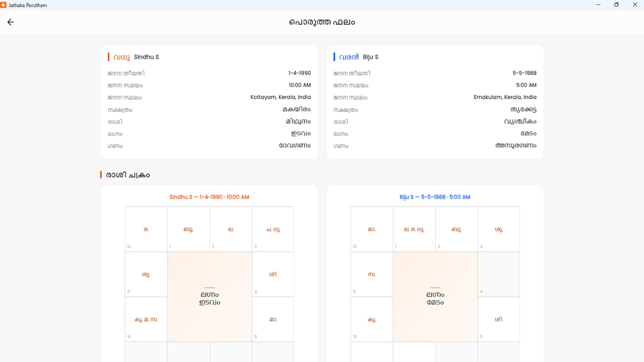Click chart header "Biju S — 5-5-1988 · 5:00 AM"

[x=435, y=197]
